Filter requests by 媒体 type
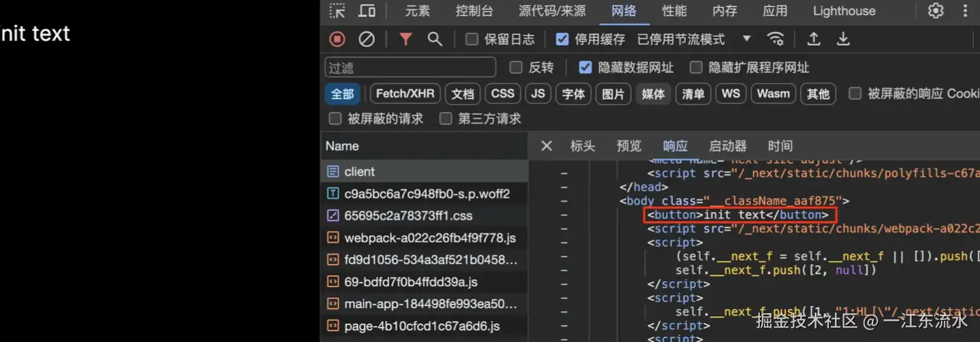Screen dimensions: 980x342 (x=653, y=94)
